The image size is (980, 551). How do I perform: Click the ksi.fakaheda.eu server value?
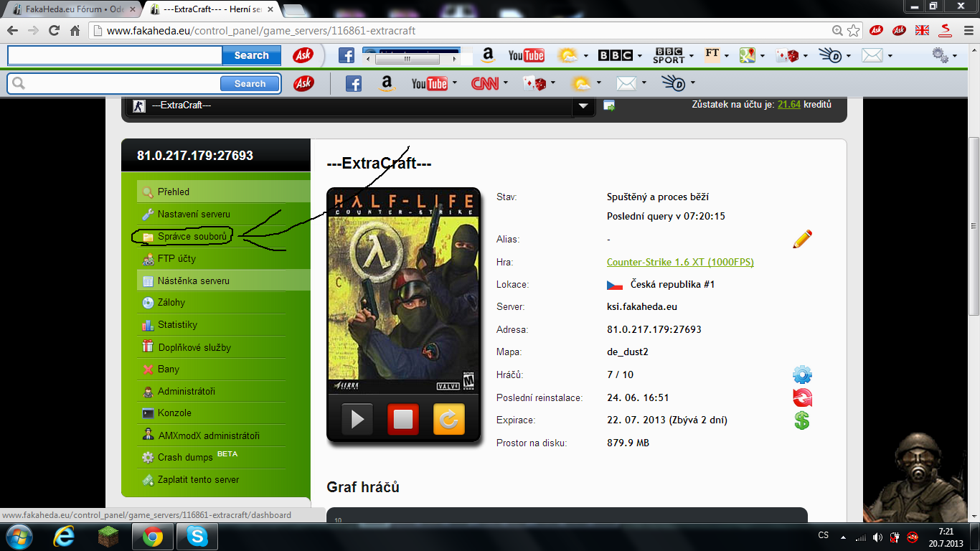642,307
